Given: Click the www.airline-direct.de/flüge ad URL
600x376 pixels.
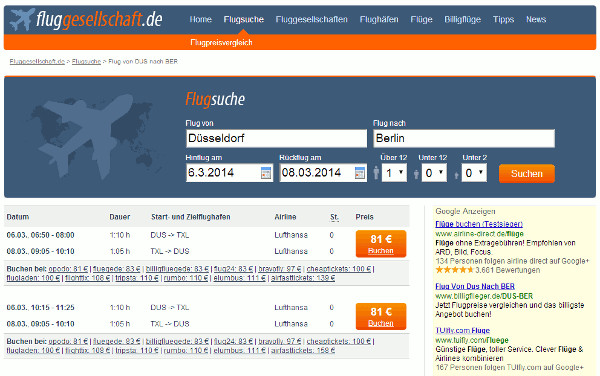Looking at the screenshot, I should [x=479, y=234].
